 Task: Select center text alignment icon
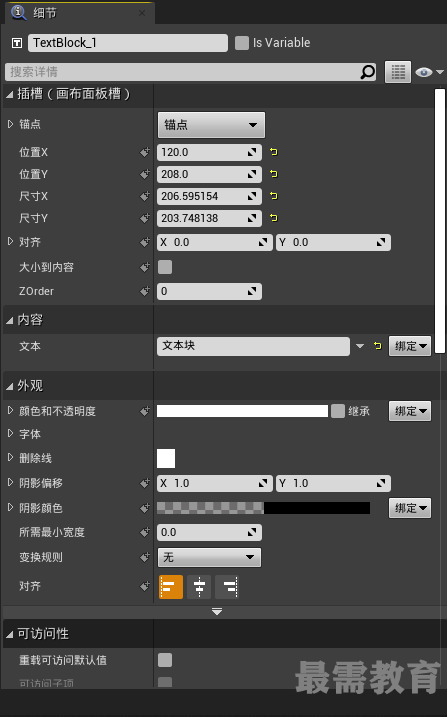click(x=199, y=587)
